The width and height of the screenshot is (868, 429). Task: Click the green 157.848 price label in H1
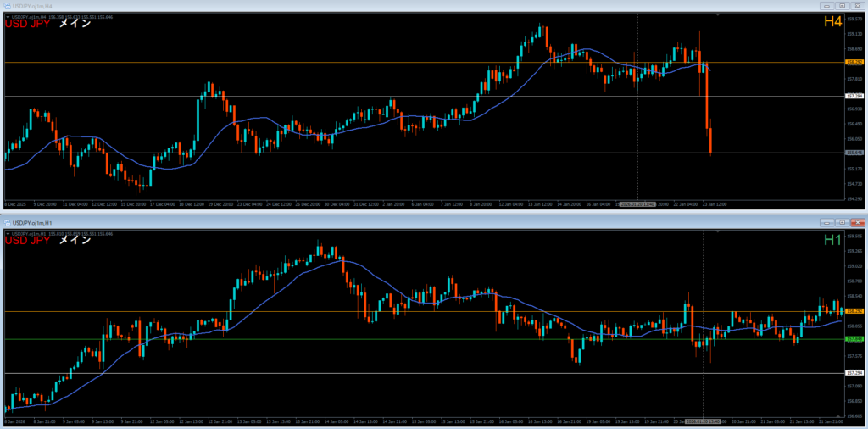coord(854,339)
